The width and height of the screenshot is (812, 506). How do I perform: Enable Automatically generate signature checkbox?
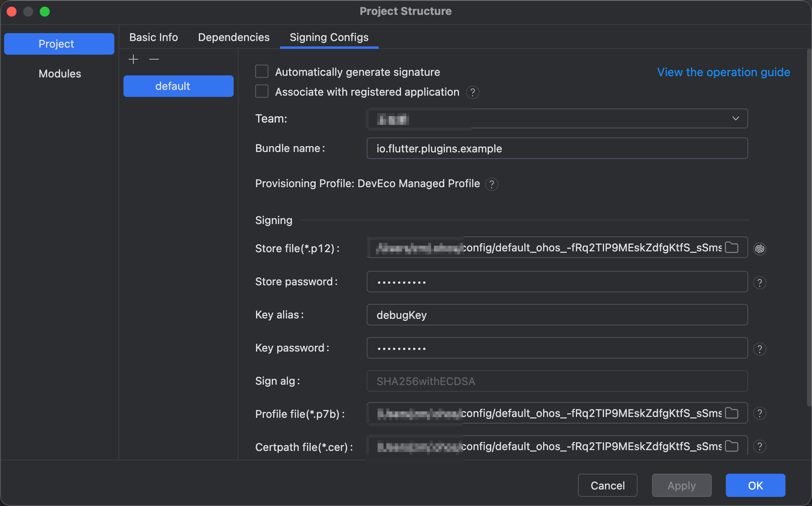point(262,72)
